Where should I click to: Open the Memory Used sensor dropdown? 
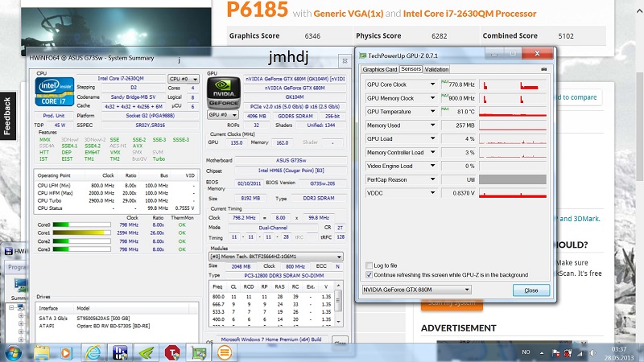coord(432,125)
